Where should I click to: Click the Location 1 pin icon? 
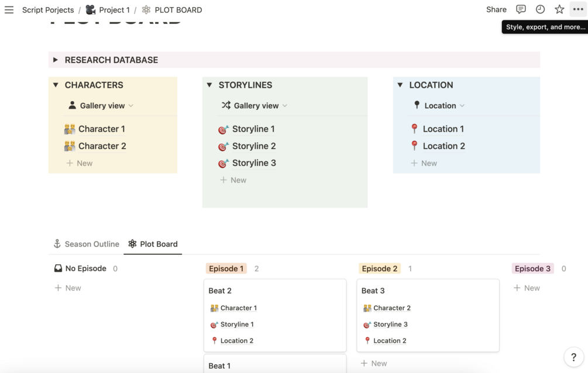click(x=414, y=129)
